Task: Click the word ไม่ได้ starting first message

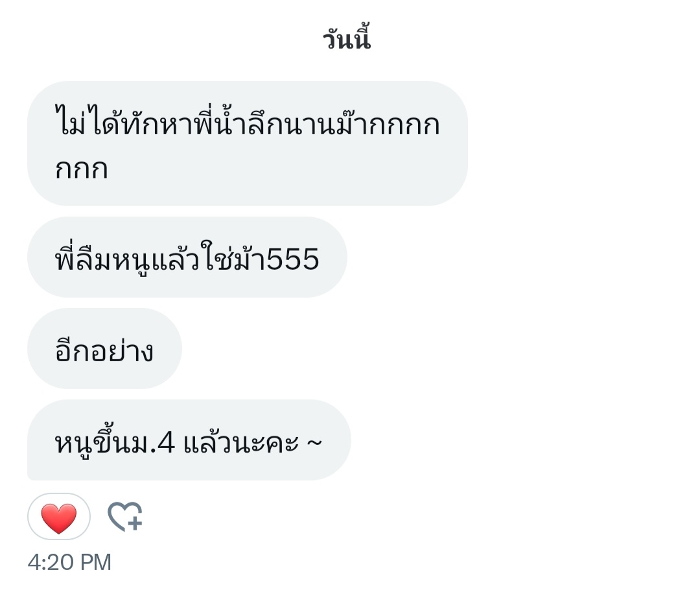Action: (87, 120)
